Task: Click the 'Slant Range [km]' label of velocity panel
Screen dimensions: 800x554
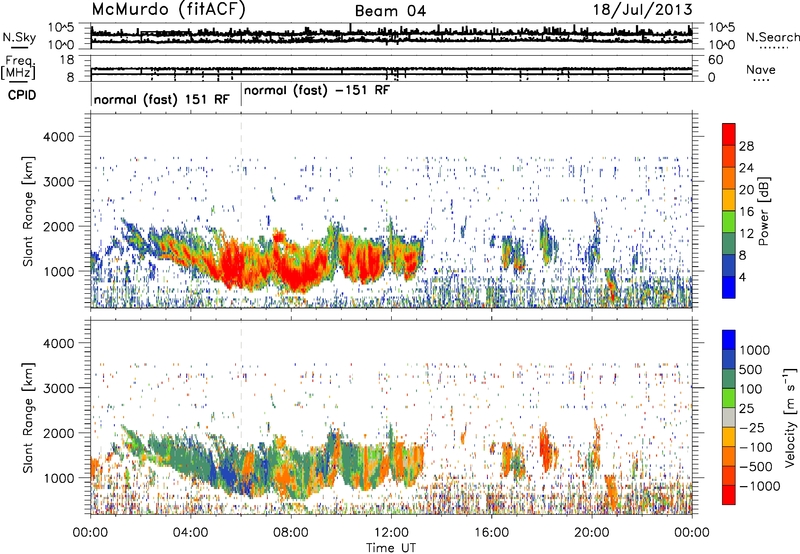Action: click(28, 418)
